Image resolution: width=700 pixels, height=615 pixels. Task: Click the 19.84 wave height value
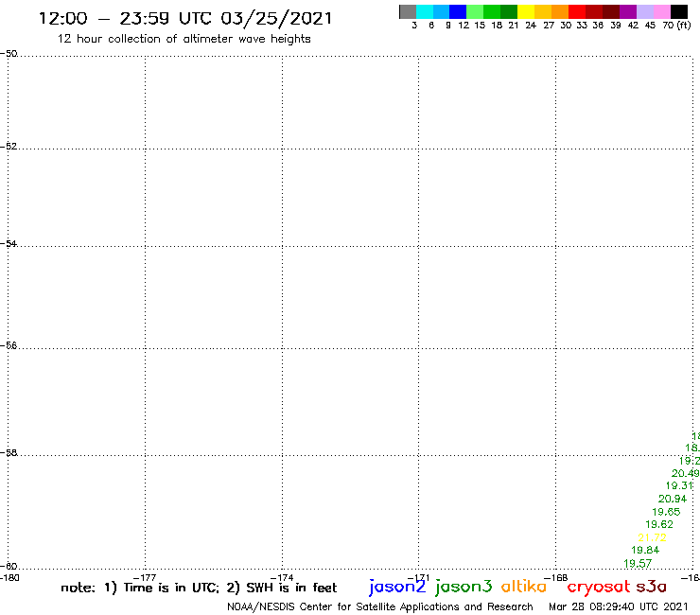[x=645, y=551]
